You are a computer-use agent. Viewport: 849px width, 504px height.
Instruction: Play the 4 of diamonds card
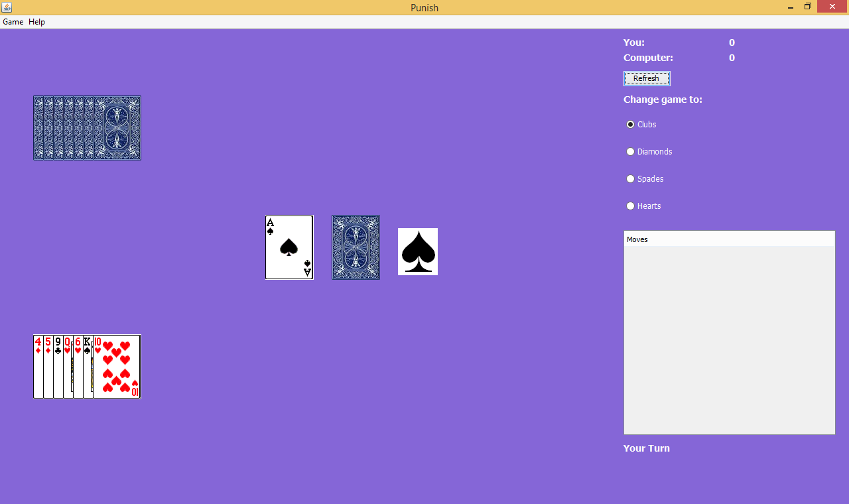pyautogui.click(x=38, y=367)
